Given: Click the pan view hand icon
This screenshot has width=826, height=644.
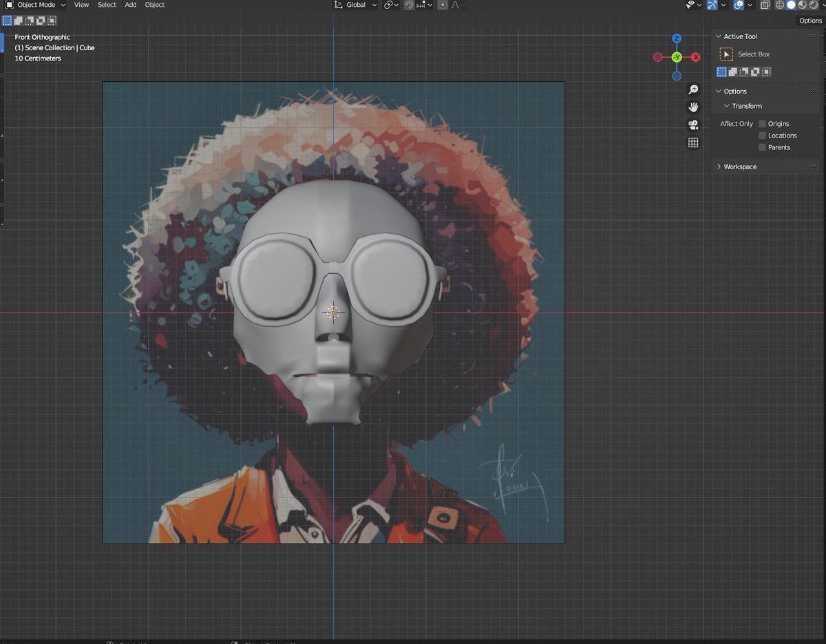Looking at the screenshot, I should tap(693, 107).
